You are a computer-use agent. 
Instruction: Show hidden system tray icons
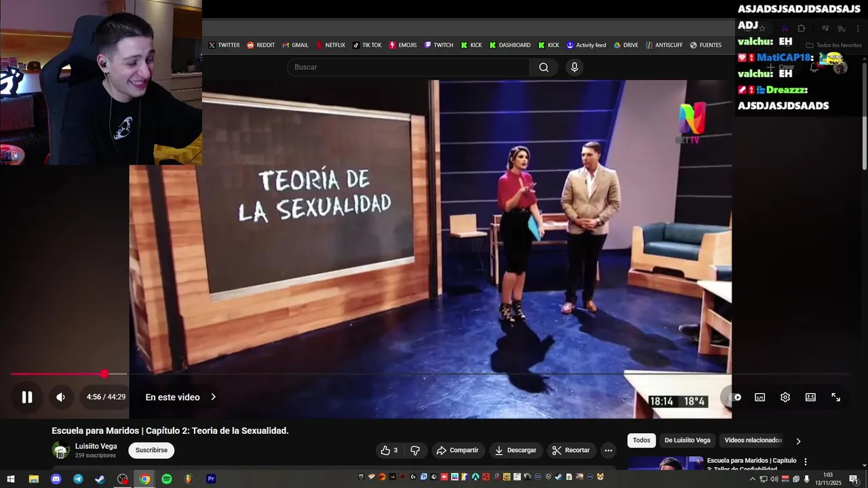click(x=752, y=479)
